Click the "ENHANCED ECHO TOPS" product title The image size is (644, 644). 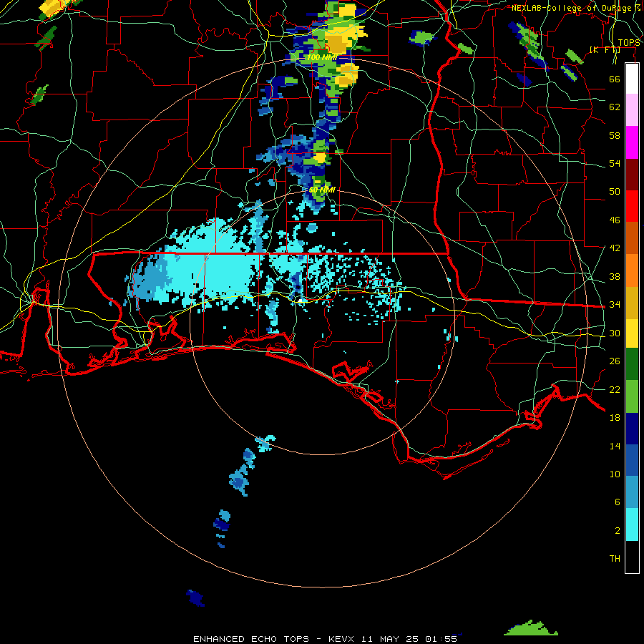tap(251, 639)
